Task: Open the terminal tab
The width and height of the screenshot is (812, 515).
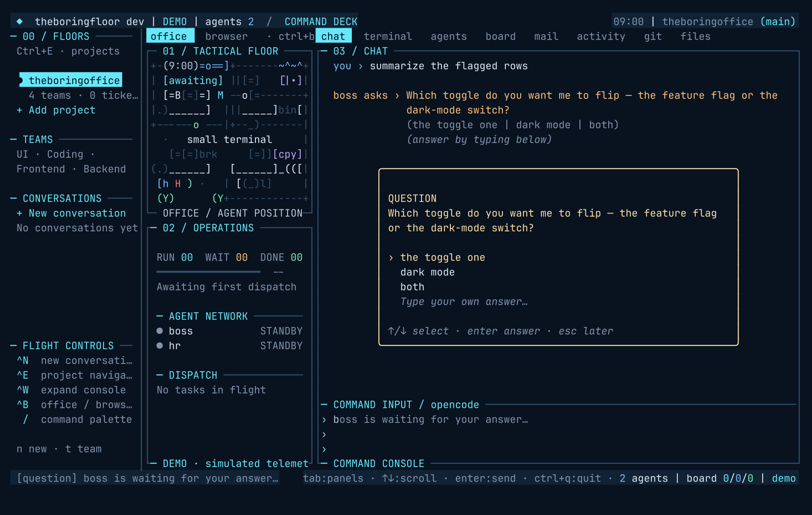Action: [388, 36]
